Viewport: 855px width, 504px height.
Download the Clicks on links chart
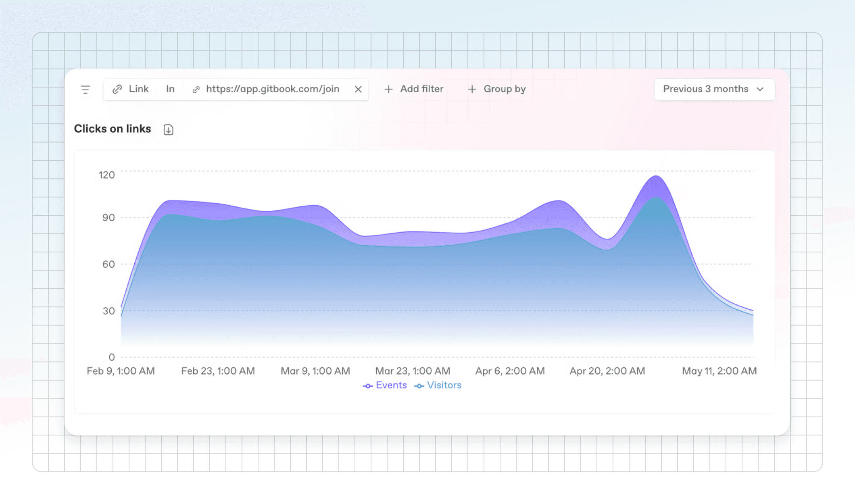(x=169, y=129)
